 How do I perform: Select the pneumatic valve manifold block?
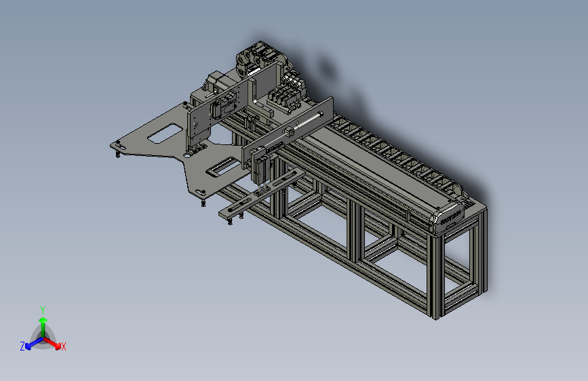click(x=288, y=94)
